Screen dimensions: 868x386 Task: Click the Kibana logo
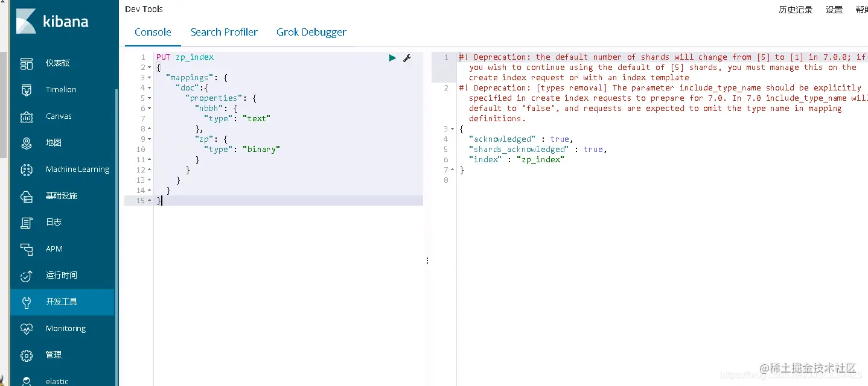coord(52,22)
